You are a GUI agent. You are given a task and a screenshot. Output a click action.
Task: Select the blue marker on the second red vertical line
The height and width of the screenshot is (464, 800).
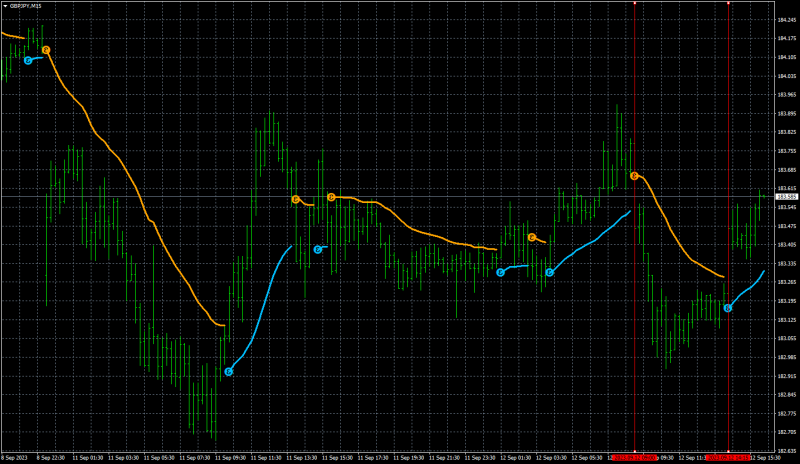[728, 308]
